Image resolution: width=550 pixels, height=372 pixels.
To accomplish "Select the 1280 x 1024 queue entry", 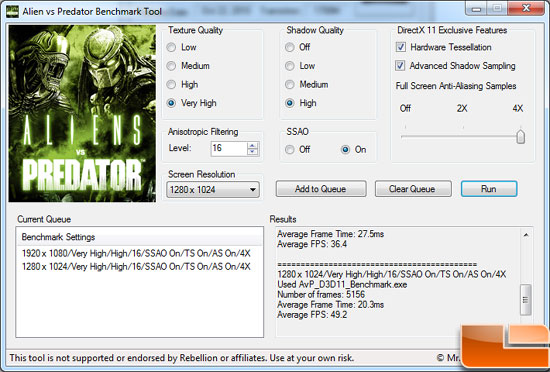I will coord(136,267).
